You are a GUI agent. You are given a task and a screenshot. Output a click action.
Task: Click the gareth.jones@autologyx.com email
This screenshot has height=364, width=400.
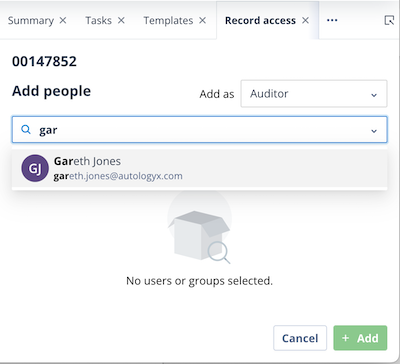[x=118, y=176]
